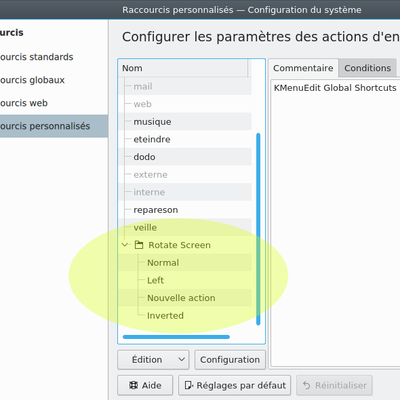Screen dimensions: 400x400
Task: Click the Rotate Screen folder icon
Action: click(139, 245)
